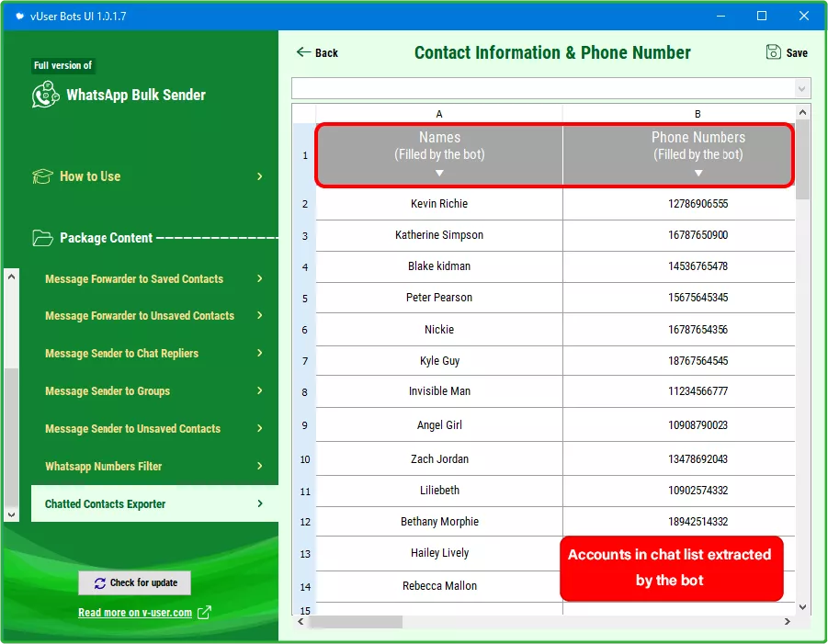Expand How to Use chevron

(x=260, y=176)
